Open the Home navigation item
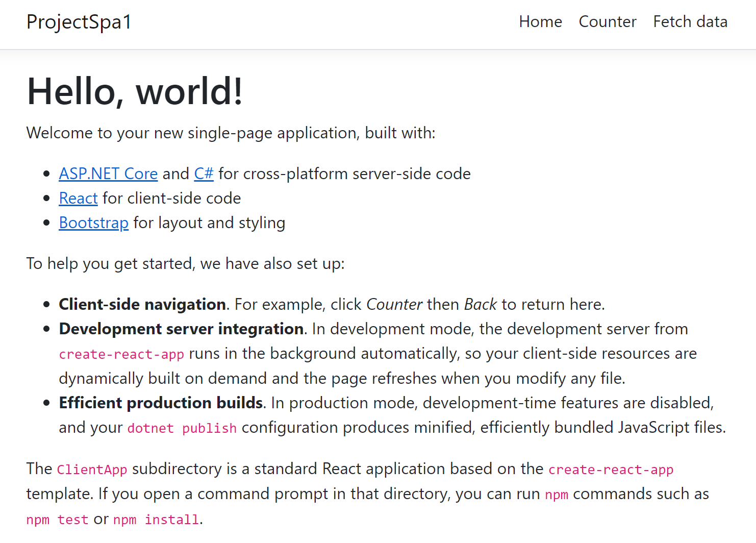The image size is (756, 543). click(x=540, y=21)
